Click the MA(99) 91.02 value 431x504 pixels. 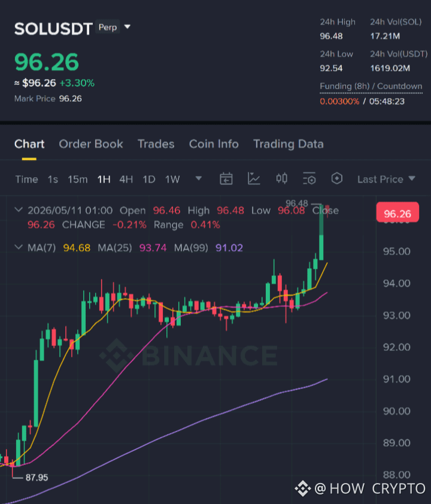click(x=229, y=248)
